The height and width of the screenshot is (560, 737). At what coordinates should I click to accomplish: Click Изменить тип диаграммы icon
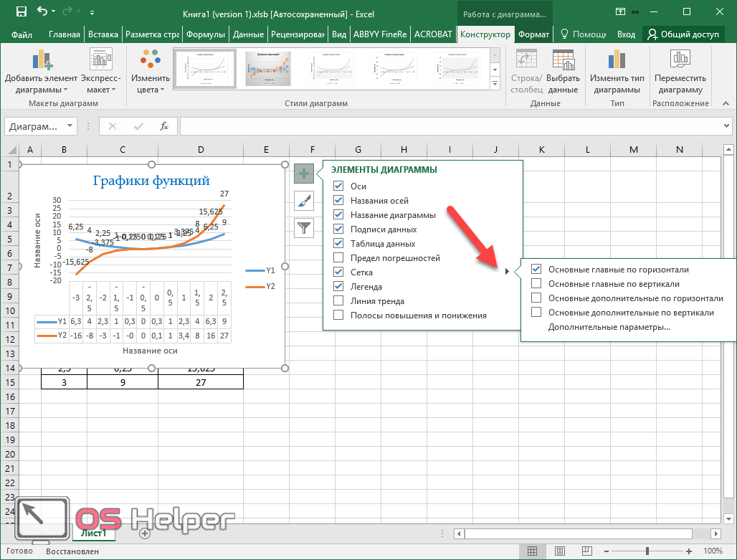[616, 62]
